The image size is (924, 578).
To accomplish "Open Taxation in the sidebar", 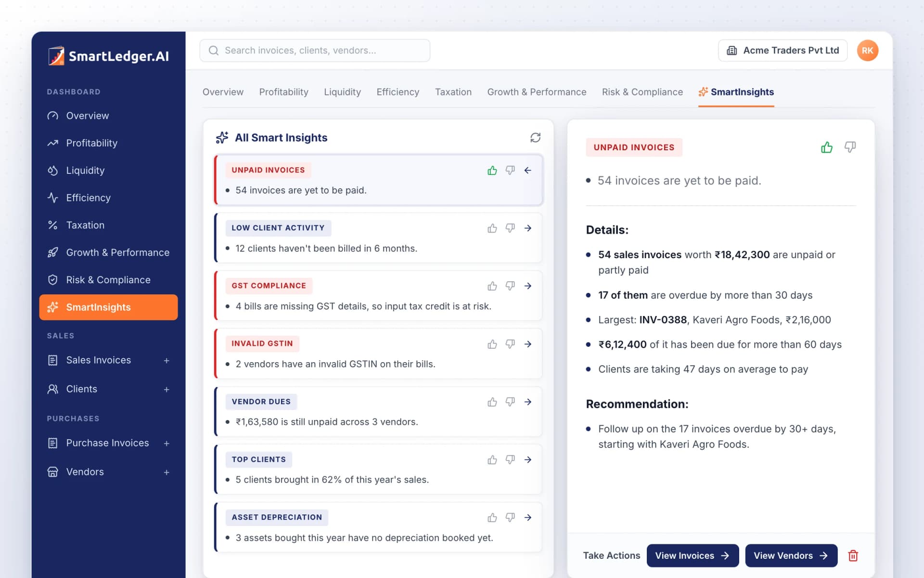I will [x=108, y=225].
